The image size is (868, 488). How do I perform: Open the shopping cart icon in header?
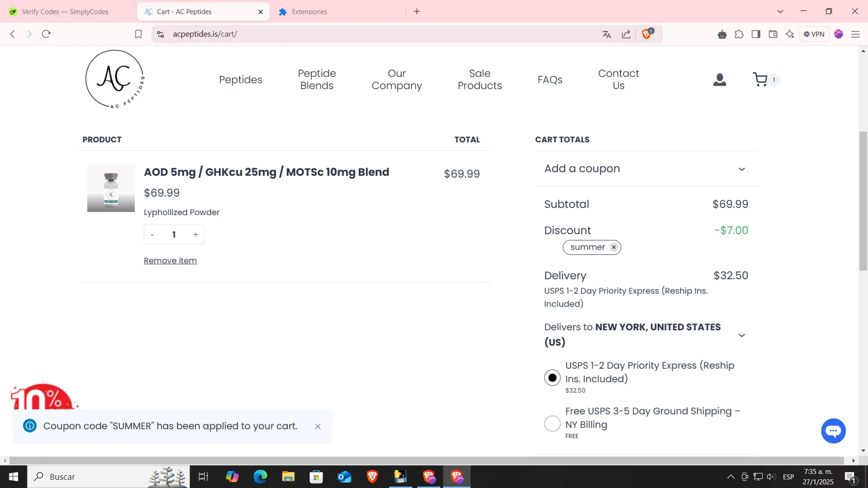point(760,80)
